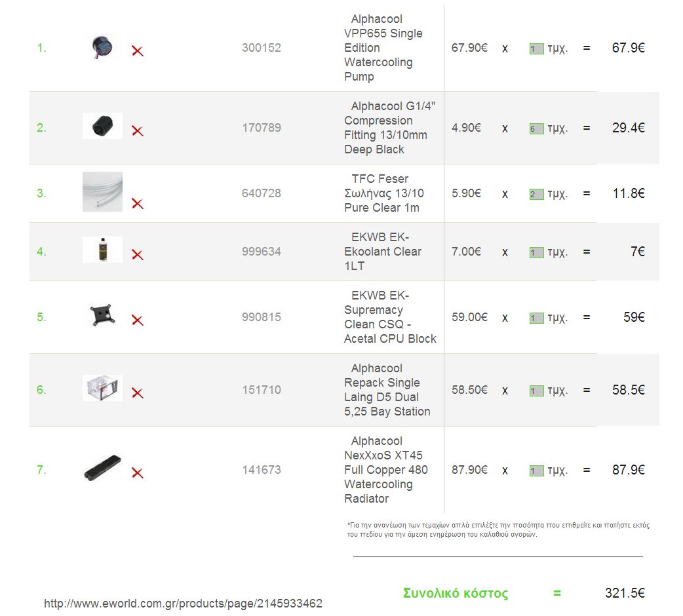Edit the quantity of the VPP655 pump
The height and width of the screenshot is (616, 683).
[x=537, y=48]
